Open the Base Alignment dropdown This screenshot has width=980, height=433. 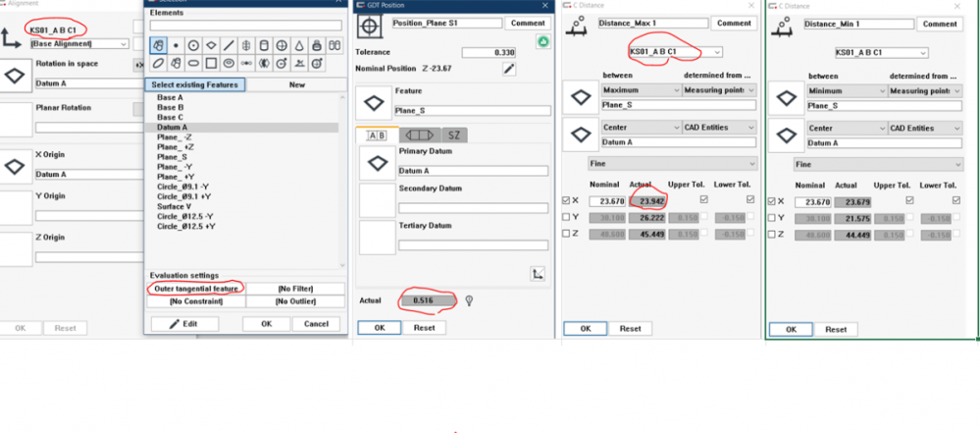[79, 44]
